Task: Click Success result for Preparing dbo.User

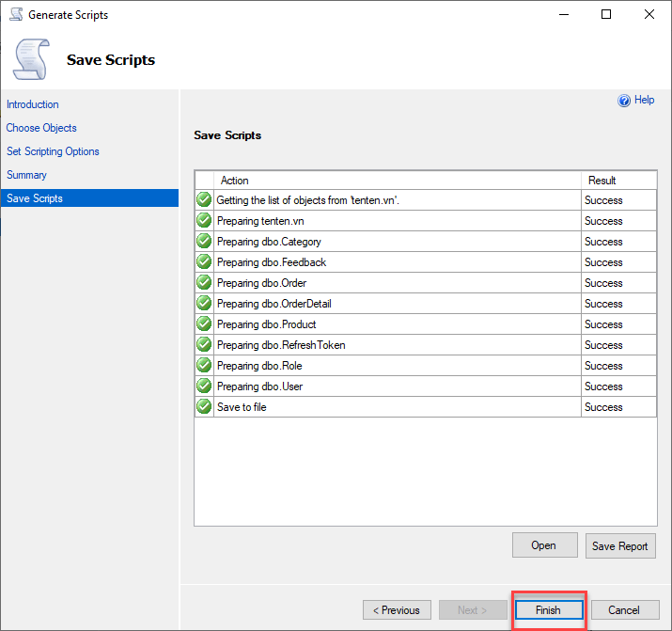Action: [x=603, y=386]
